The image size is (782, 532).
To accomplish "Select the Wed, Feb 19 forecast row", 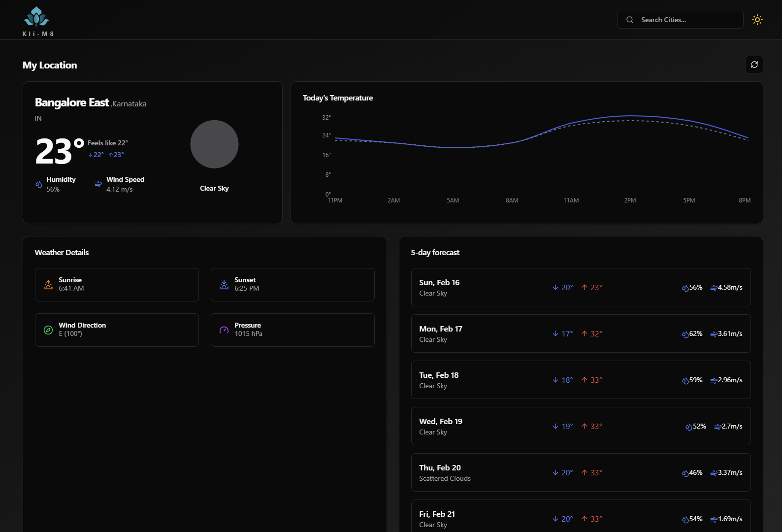I will point(581,426).
